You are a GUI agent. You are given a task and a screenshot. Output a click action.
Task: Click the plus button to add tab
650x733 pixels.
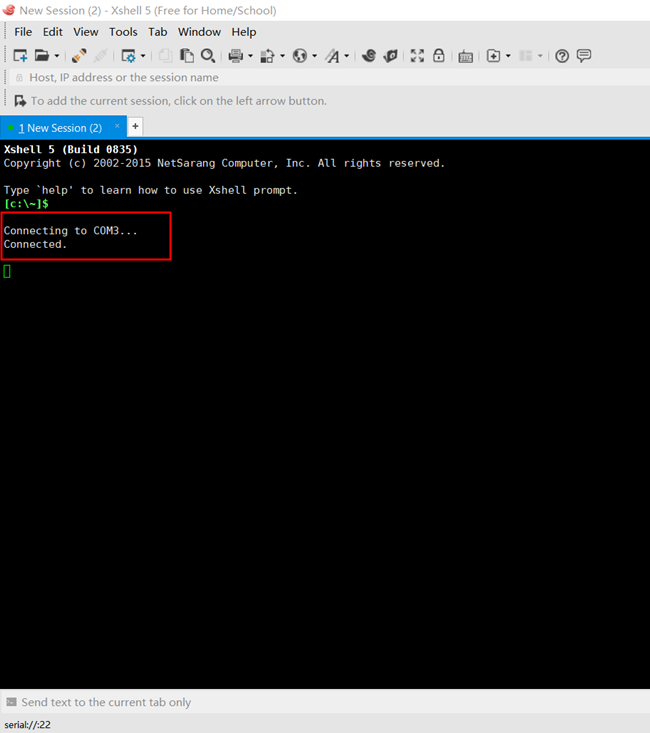tap(136, 127)
